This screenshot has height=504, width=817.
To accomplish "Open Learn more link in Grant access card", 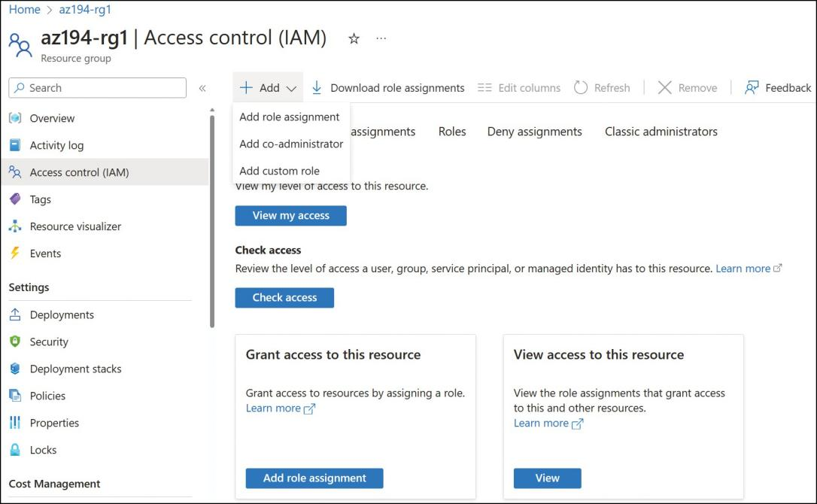I will [x=273, y=408].
